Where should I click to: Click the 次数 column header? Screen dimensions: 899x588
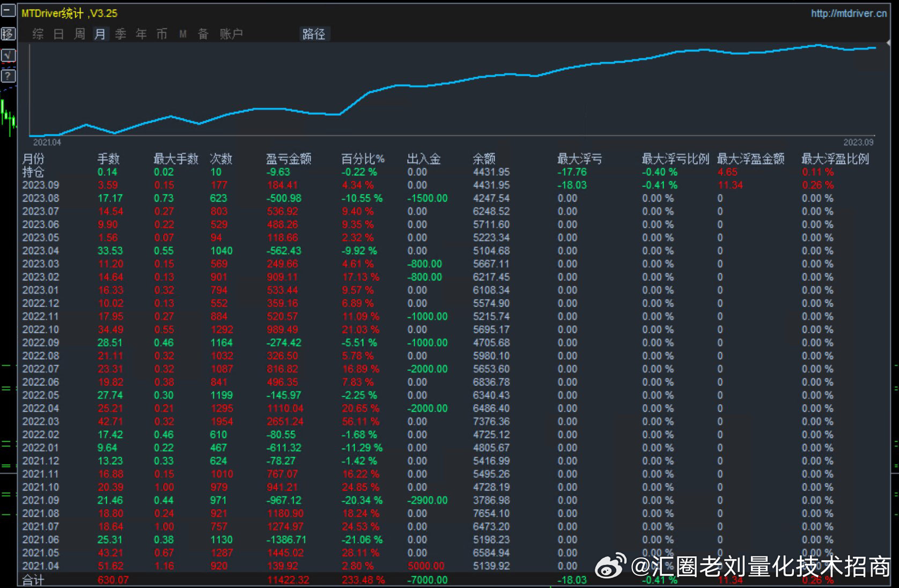click(221, 159)
